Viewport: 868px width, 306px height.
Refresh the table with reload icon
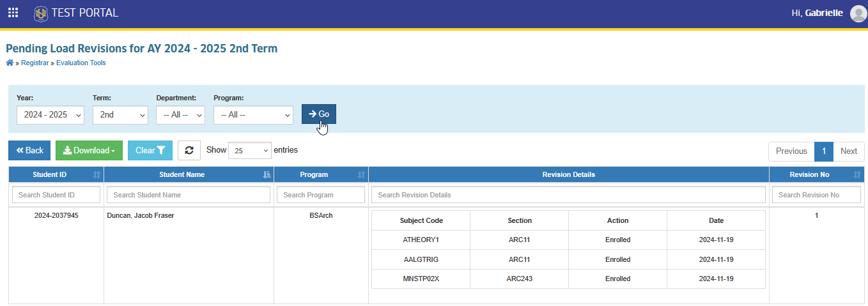click(189, 151)
